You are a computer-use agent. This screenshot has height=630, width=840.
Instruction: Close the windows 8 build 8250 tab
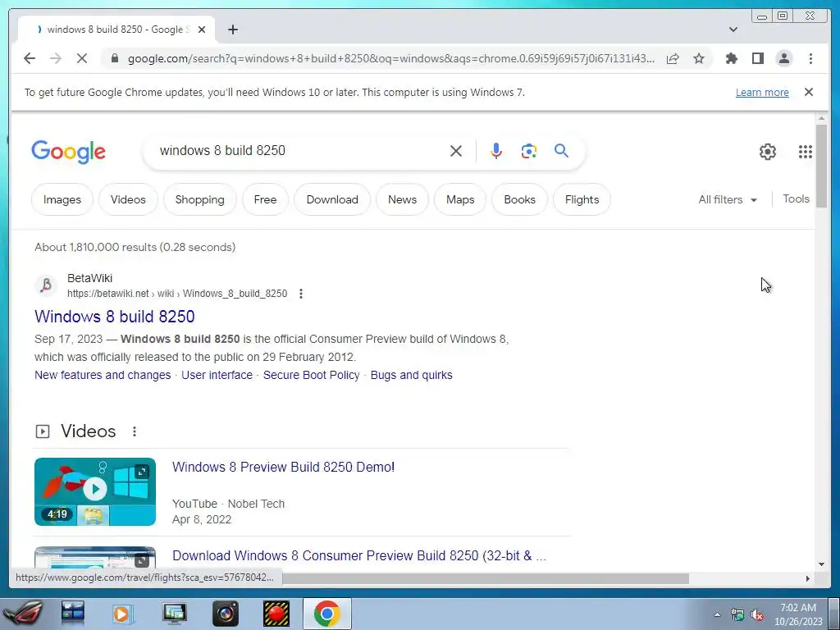pyautogui.click(x=202, y=30)
